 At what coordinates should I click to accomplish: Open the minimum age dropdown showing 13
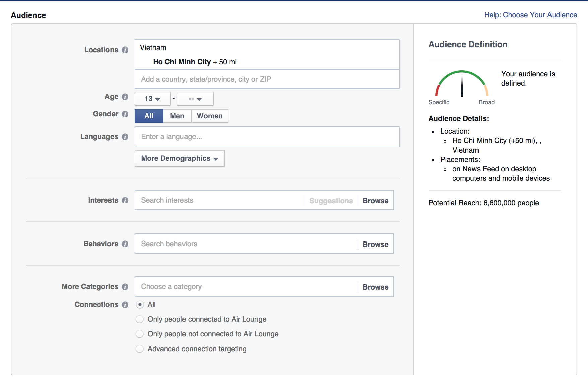click(x=153, y=99)
